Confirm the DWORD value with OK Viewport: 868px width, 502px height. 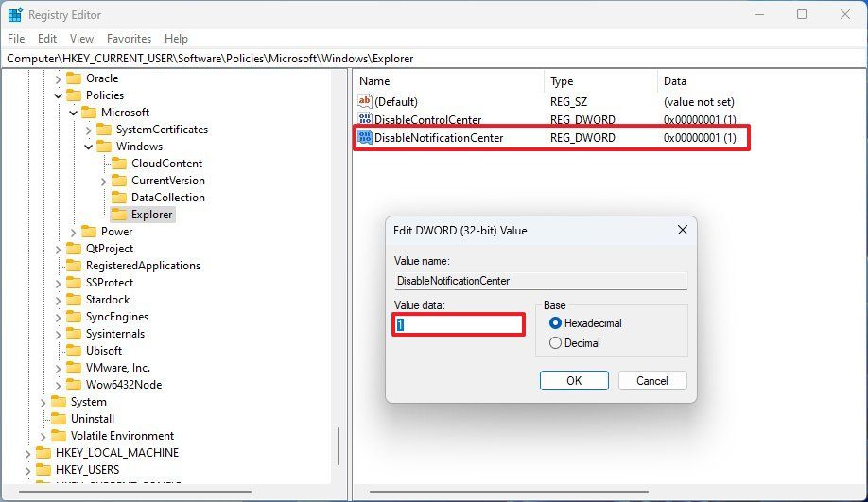point(574,381)
